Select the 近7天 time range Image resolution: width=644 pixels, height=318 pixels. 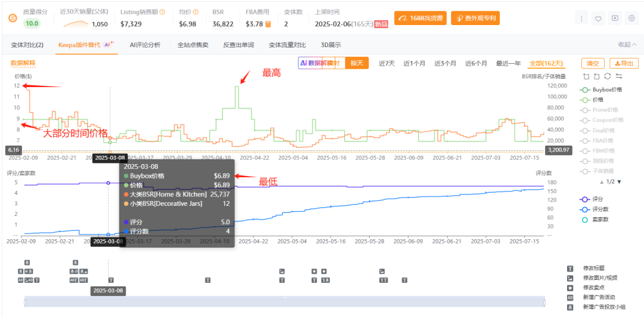point(387,64)
